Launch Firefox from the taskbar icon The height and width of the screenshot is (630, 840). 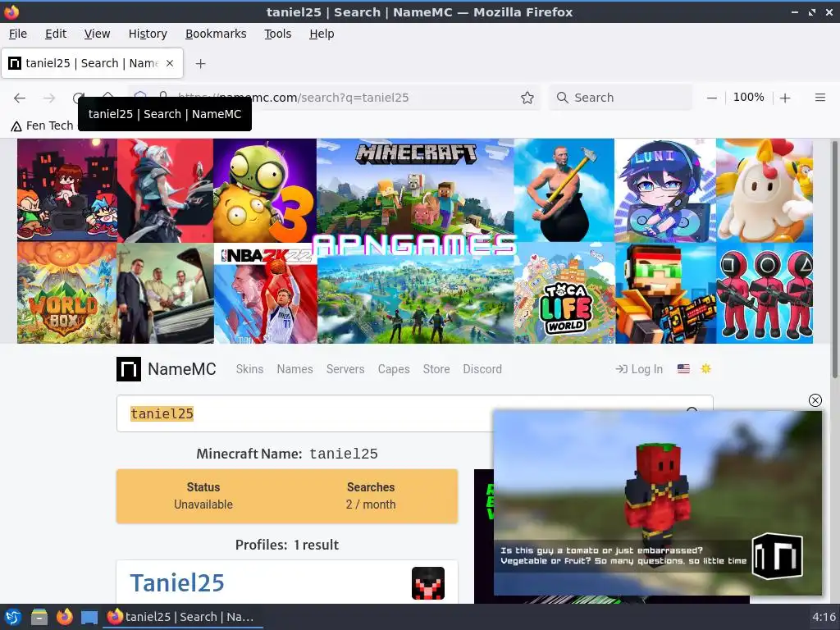[x=64, y=617]
